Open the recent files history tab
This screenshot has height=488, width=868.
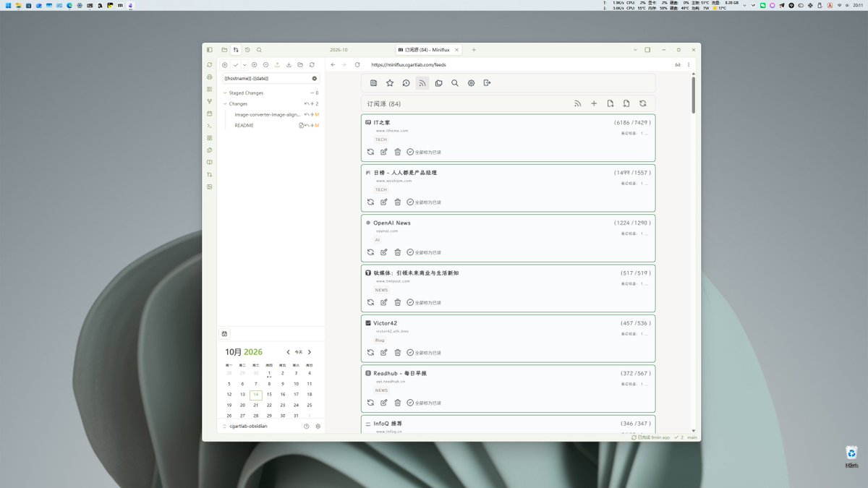[247, 50]
